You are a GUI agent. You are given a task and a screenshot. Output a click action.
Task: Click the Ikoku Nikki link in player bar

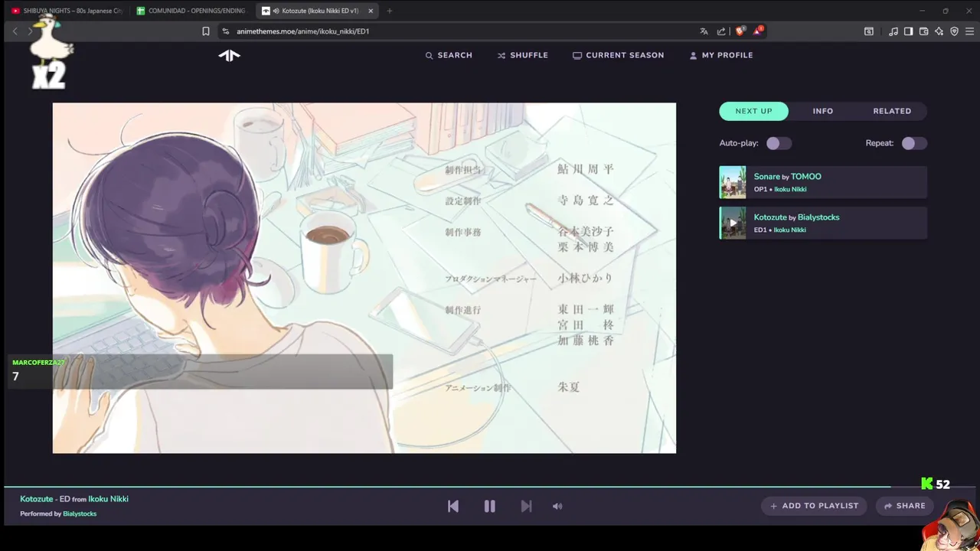pos(108,499)
